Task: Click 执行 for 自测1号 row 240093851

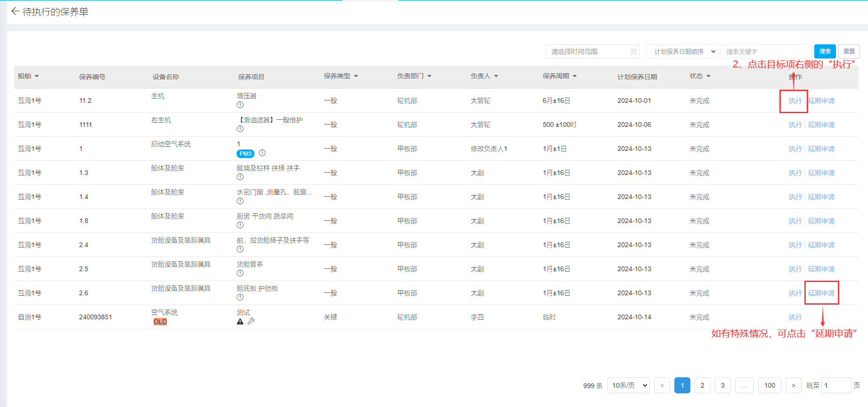Action: (795, 317)
